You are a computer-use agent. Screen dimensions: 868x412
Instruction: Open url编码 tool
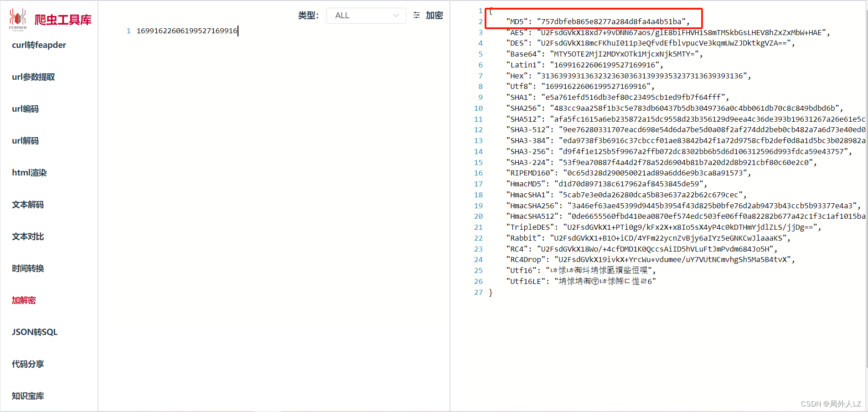pyautogui.click(x=26, y=109)
